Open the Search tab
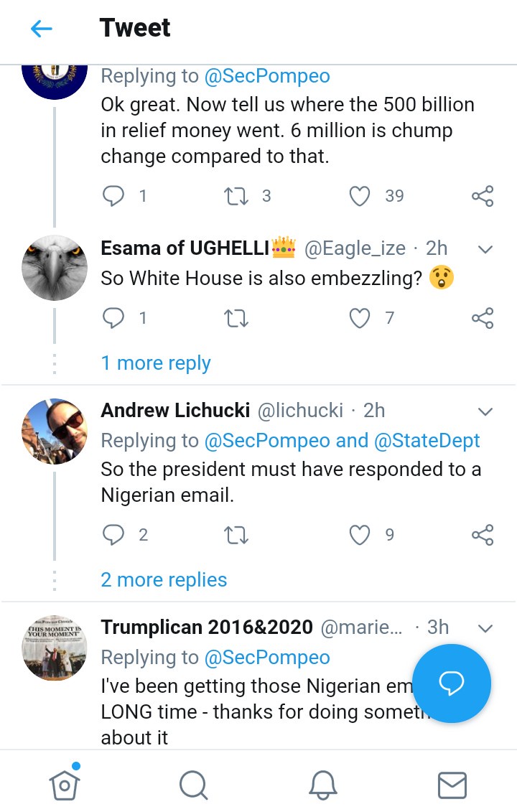 pyautogui.click(x=193, y=784)
